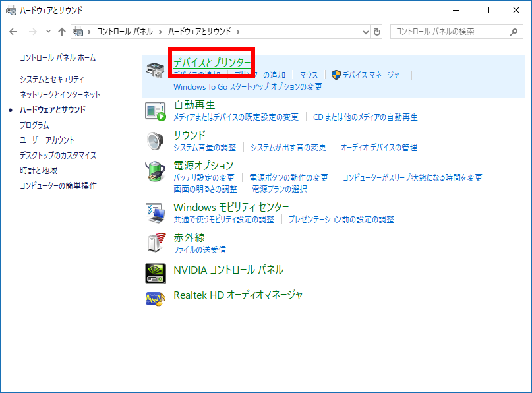532x393 pixels.
Task: Click the forward navigation arrow
Action: 33,32
